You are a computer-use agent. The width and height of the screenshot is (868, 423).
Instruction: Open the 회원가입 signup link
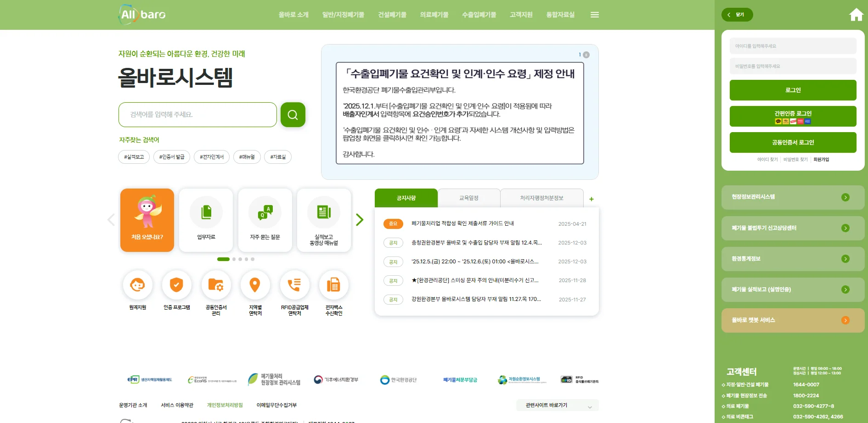point(822,159)
